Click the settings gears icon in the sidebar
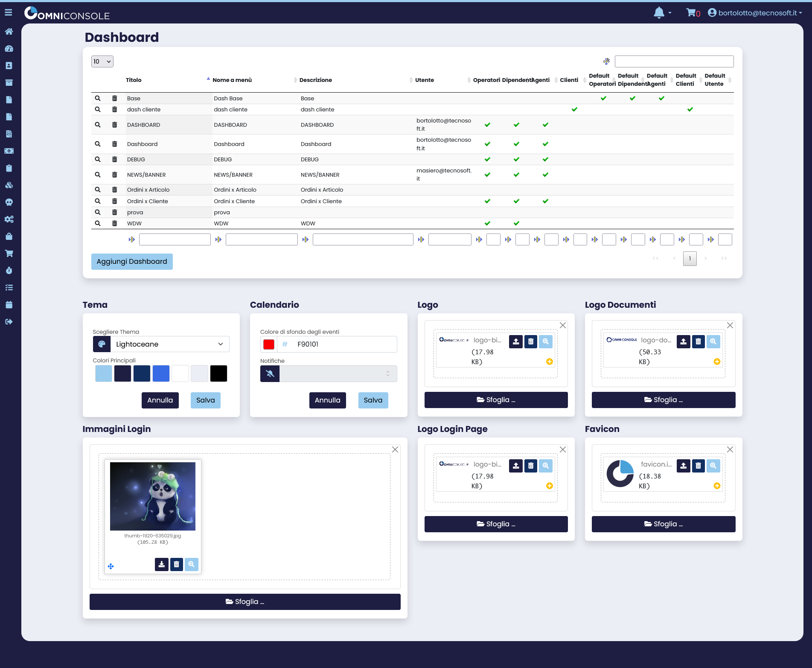The width and height of the screenshot is (812, 668). pos(9,219)
